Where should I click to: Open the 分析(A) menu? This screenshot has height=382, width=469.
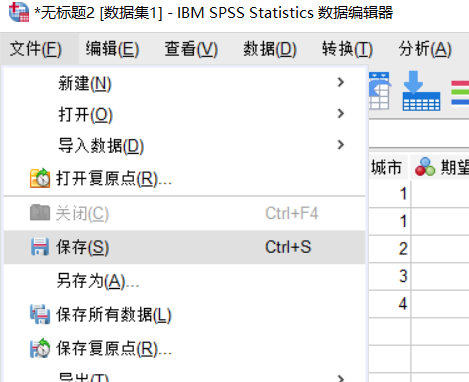425,49
